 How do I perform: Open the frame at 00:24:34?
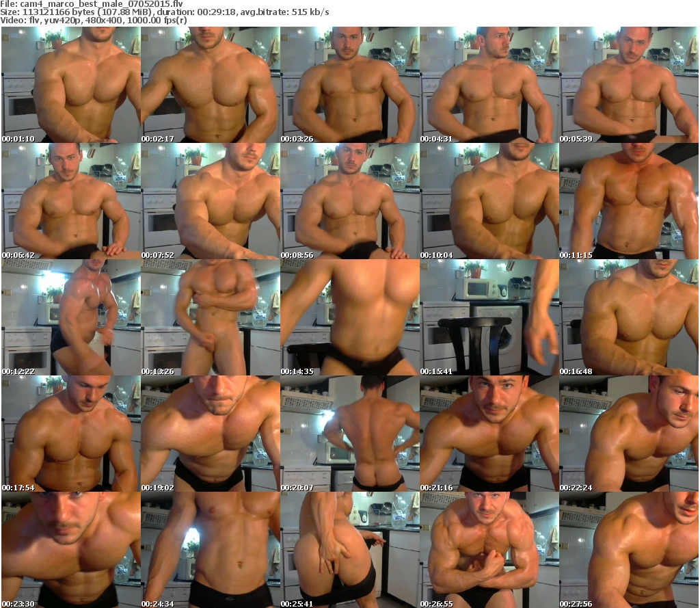click(x=211, y=550)
